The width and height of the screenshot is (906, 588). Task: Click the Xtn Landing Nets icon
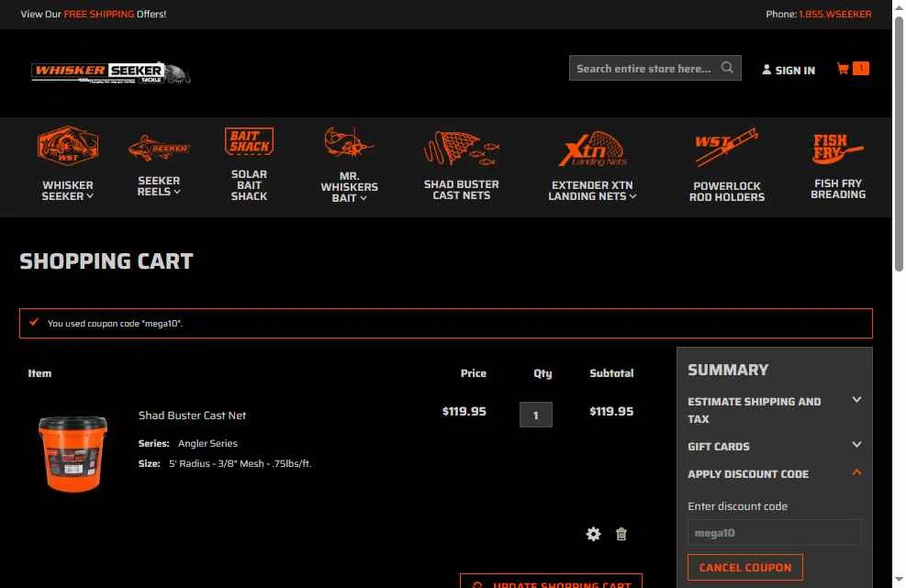[x=592, y=149]
